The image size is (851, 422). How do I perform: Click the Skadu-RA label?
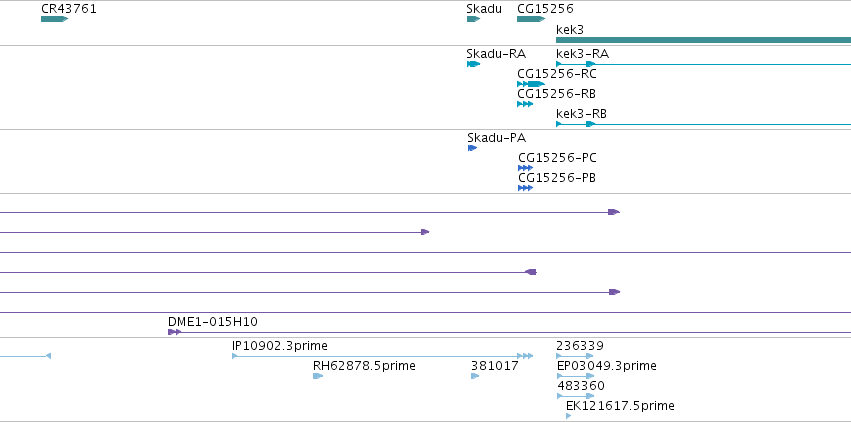(496, 54)
